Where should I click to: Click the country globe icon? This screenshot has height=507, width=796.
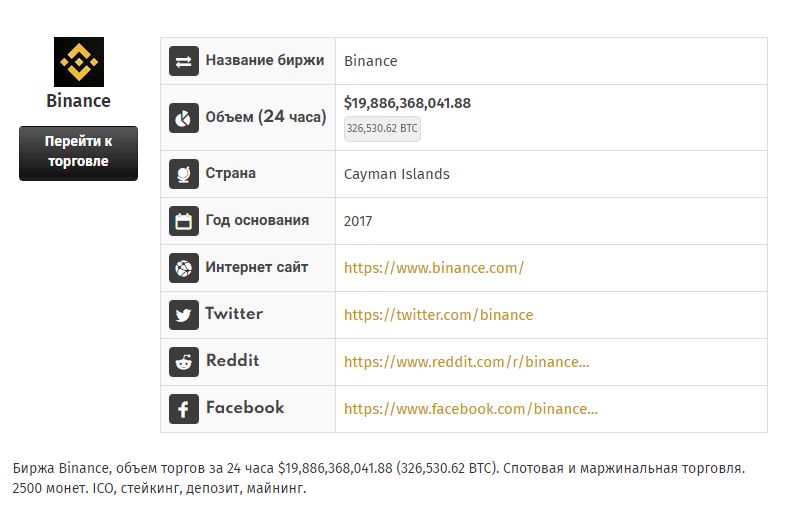[x=184, y=174]
